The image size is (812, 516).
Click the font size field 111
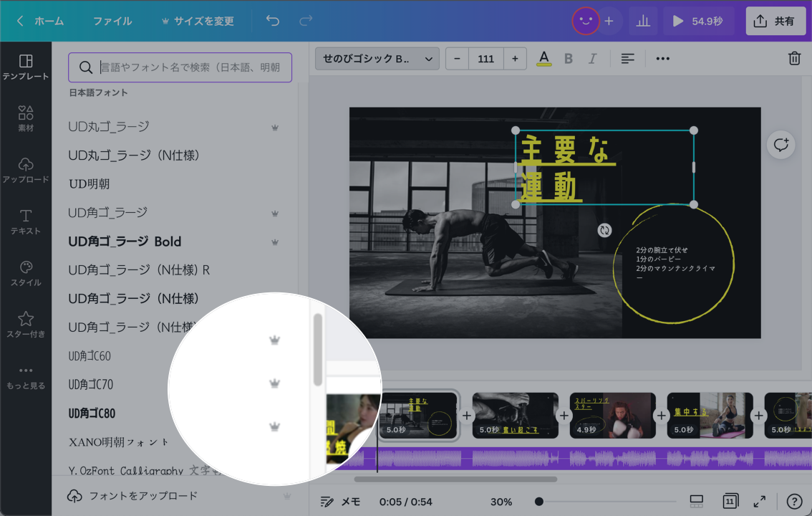[485, 59]
